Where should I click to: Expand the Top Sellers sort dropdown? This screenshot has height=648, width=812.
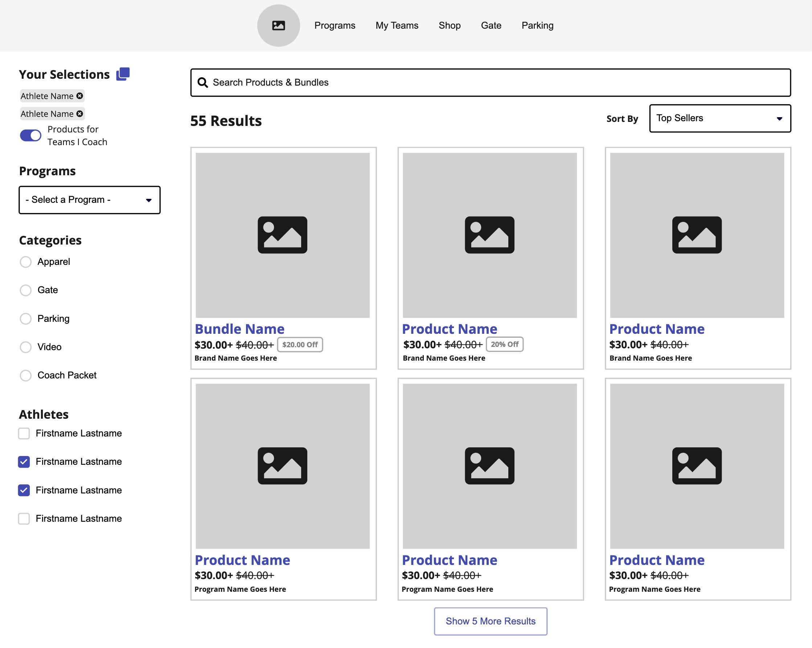pyautogui.click(x=720, y=118)
